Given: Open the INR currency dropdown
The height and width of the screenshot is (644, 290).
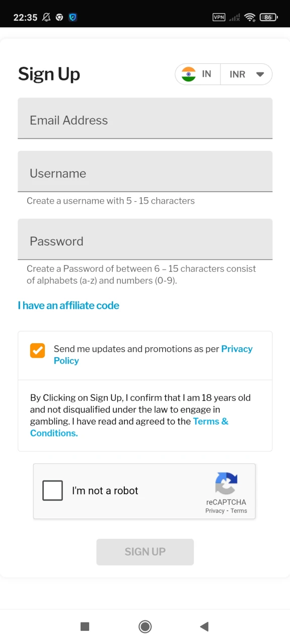Looking at the screenshot, I should tap(247, 74).
